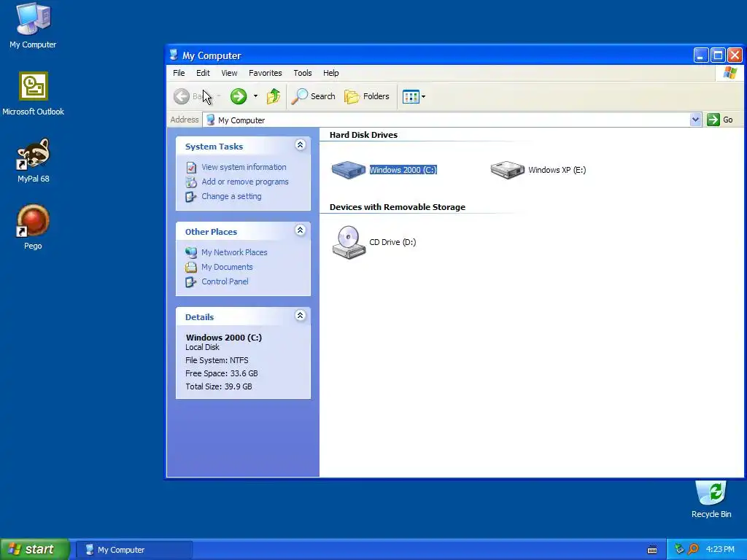Open My Network Places link
Viewport: 747px width, 560px height.
[234, 252]
